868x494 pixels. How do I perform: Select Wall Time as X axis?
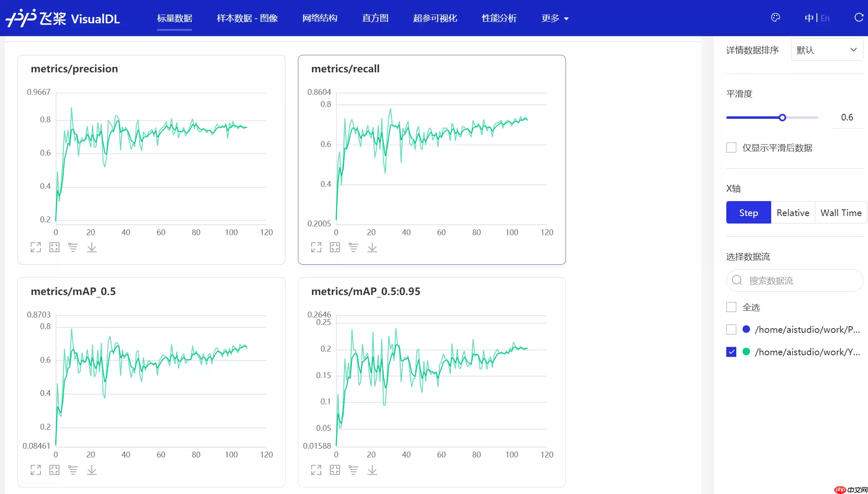tap(841, 212)
